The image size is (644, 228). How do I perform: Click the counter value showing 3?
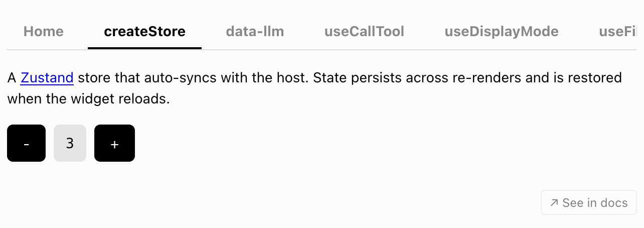(70, 143)
